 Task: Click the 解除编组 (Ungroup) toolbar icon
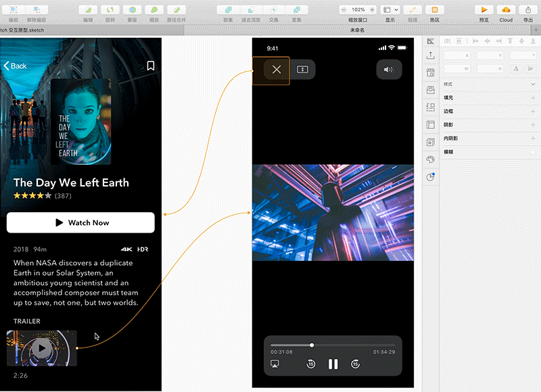coord(37,9)
